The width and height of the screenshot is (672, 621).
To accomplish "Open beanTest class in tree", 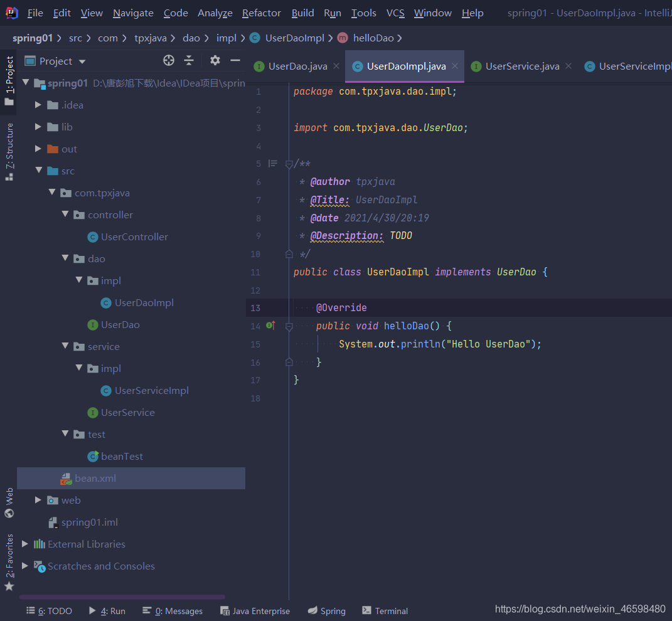I will click(x=115, y=457).
